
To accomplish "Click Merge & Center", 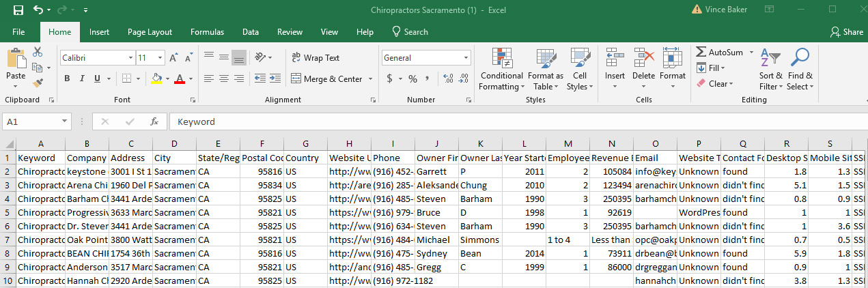I will coord(327,79).
